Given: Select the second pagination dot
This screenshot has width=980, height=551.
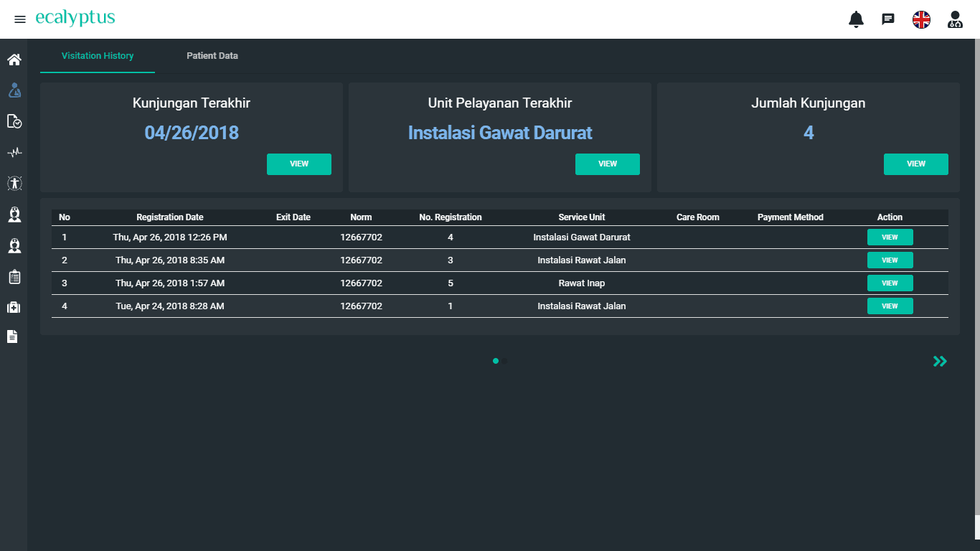Looking at the screenshot, I should pos(505,362).
